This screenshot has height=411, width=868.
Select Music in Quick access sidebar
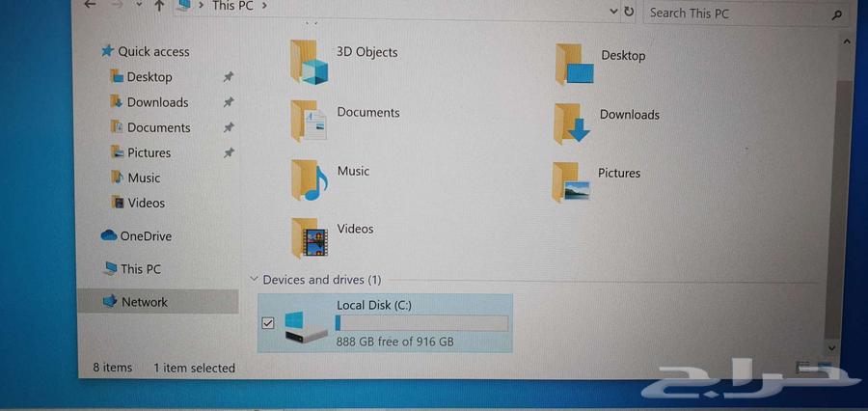[x=144, y=178]
